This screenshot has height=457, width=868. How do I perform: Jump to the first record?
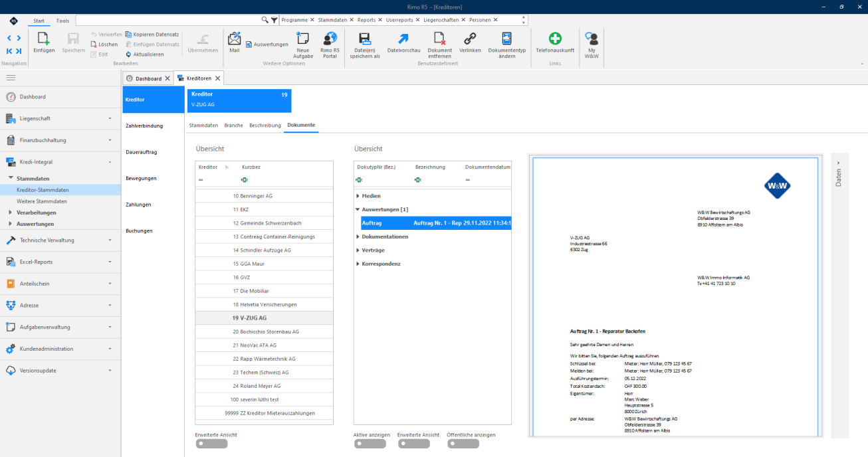click(9, 51)
